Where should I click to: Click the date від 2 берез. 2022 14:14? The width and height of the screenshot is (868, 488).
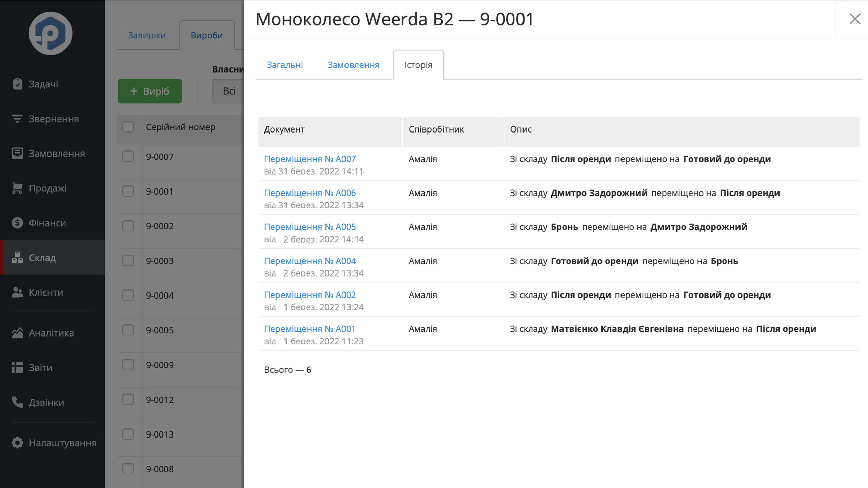[x=314, y=239]
